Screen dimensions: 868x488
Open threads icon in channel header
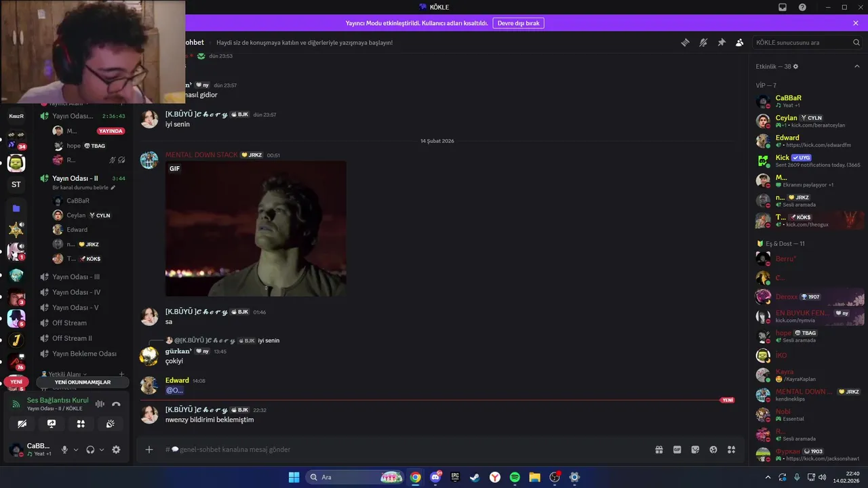click(685, 42)
